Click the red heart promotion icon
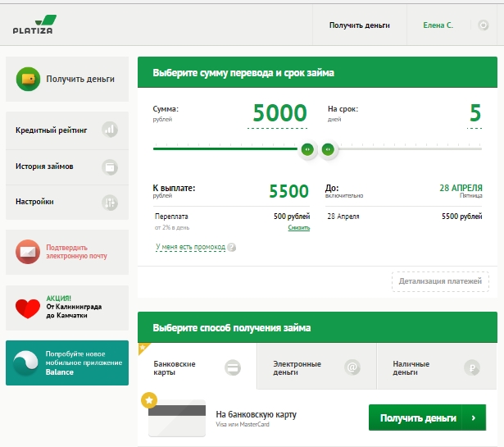Screen dimensions: 504x447 click(x=28, y=308)
